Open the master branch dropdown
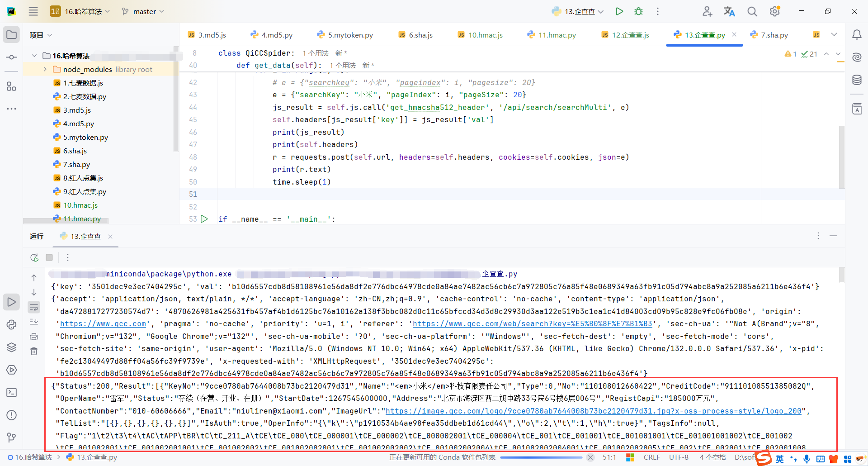Screen dimensions: 868x466 click(x=143, y=11)
